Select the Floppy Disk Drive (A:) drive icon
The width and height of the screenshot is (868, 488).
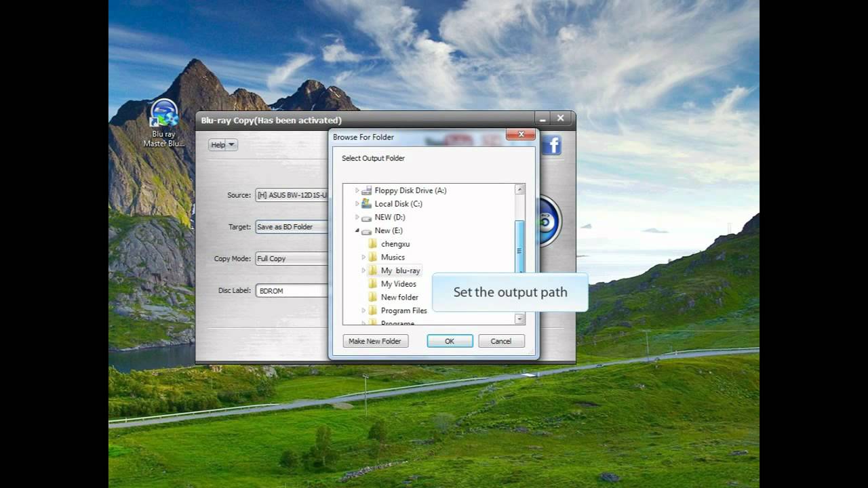(367, 190)
